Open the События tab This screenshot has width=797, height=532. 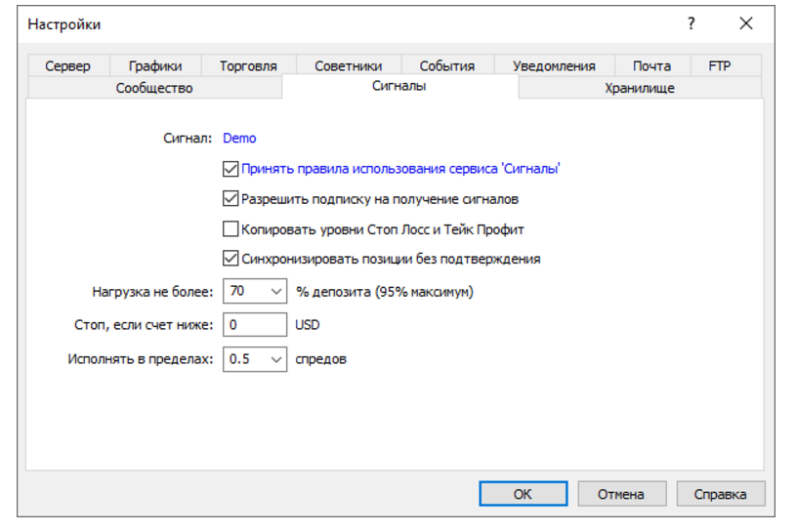point(447,66)
